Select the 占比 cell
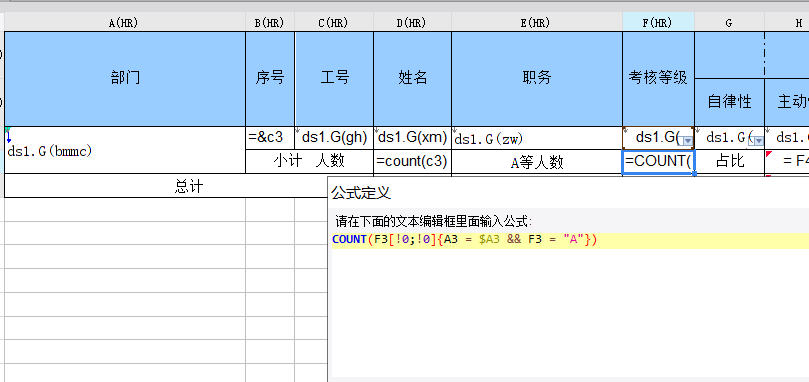This screenshot has width=809, height=382. coord(730,162)
